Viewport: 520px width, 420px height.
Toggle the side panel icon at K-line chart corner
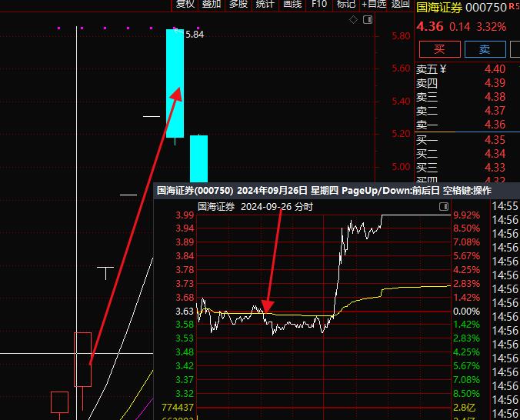pyautogui.click(x=368, y=20)
